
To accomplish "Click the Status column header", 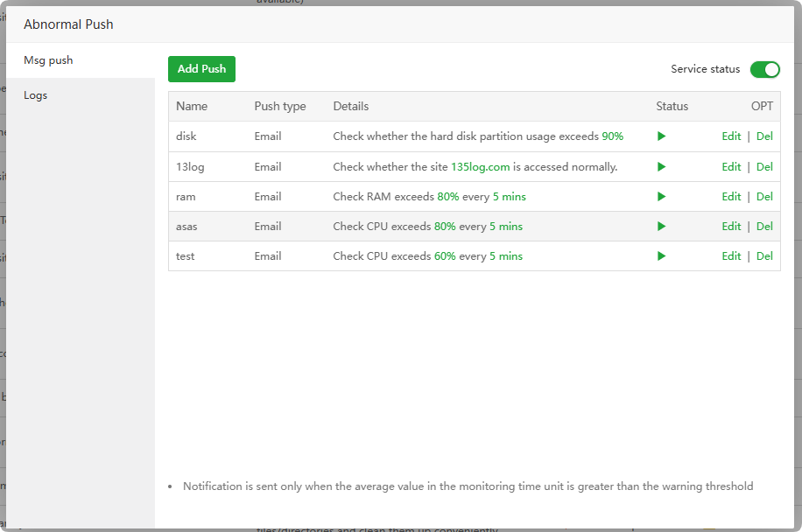I will (x=672, y=107).
